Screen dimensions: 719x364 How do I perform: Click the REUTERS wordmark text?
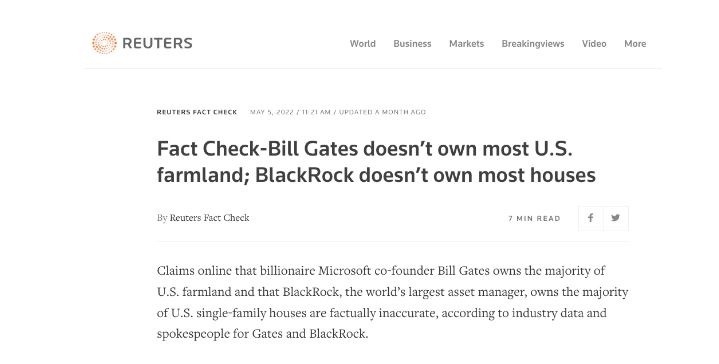click(x=157, y=43)
